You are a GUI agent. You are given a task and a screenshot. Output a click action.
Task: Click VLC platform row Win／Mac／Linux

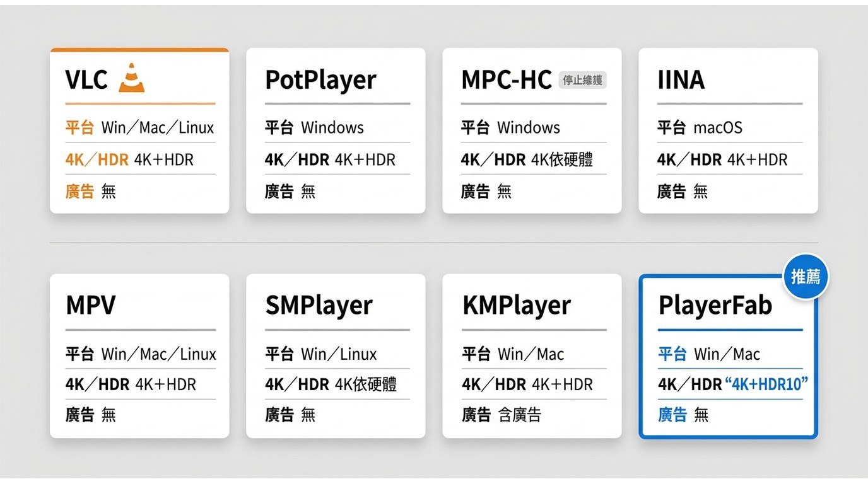click(140, 128)
